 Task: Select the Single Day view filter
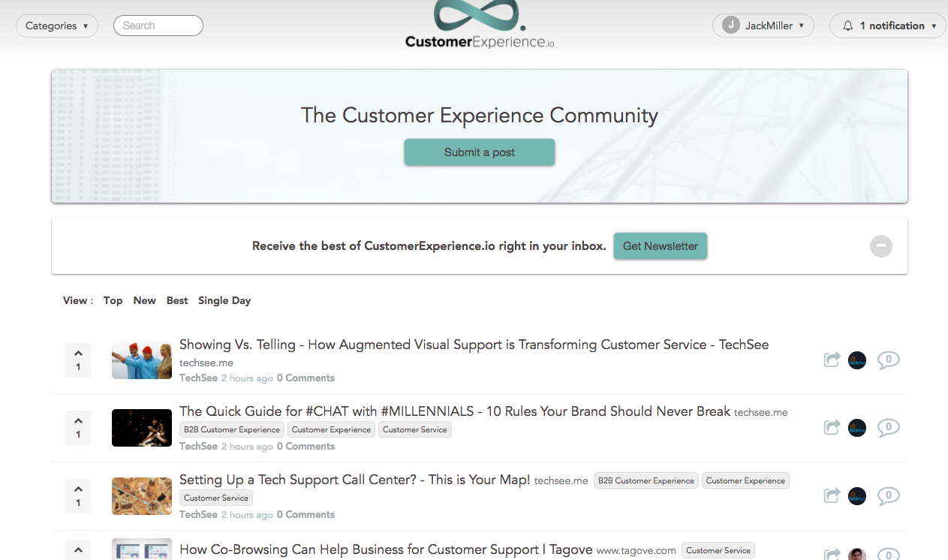pos(224,300)
